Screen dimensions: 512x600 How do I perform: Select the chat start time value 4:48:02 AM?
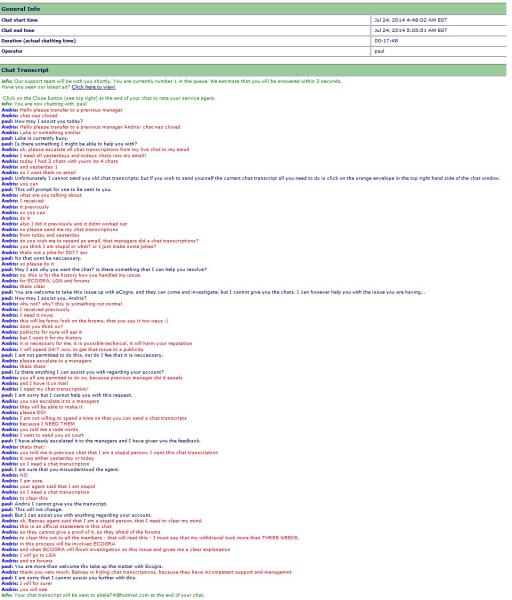pyautogui.click(x=411, y=20)
